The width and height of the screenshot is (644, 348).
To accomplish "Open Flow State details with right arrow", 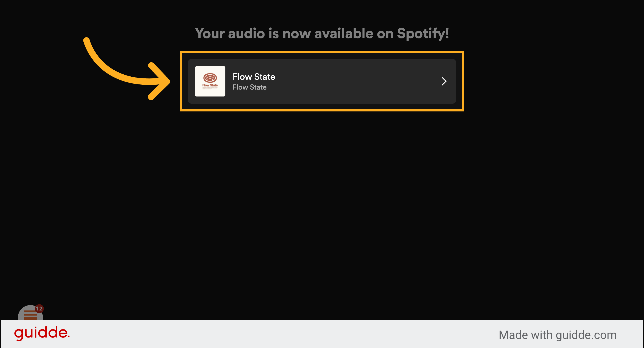I will tap(444, 81).
